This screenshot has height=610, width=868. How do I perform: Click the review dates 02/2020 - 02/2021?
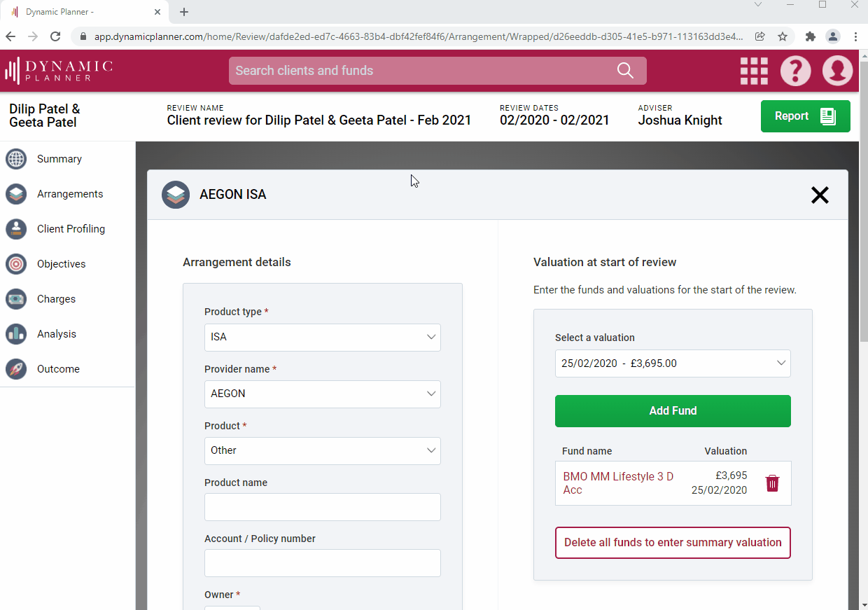point(554,120)
